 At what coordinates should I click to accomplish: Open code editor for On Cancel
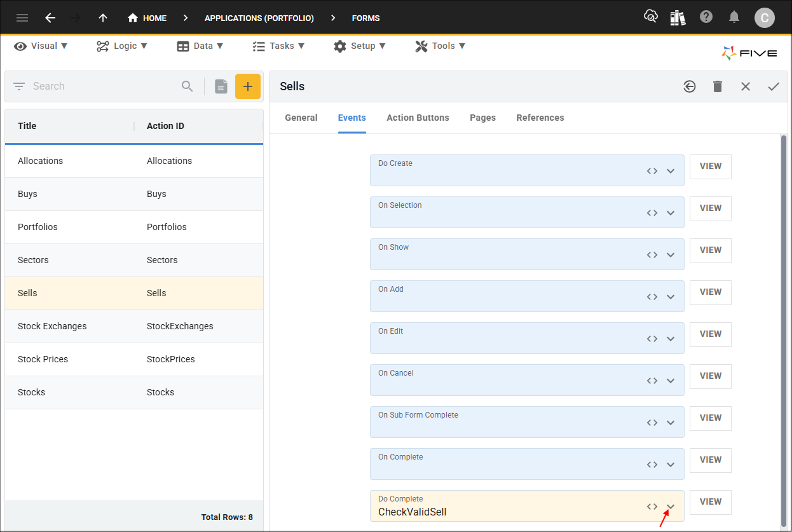coord(652,381)
